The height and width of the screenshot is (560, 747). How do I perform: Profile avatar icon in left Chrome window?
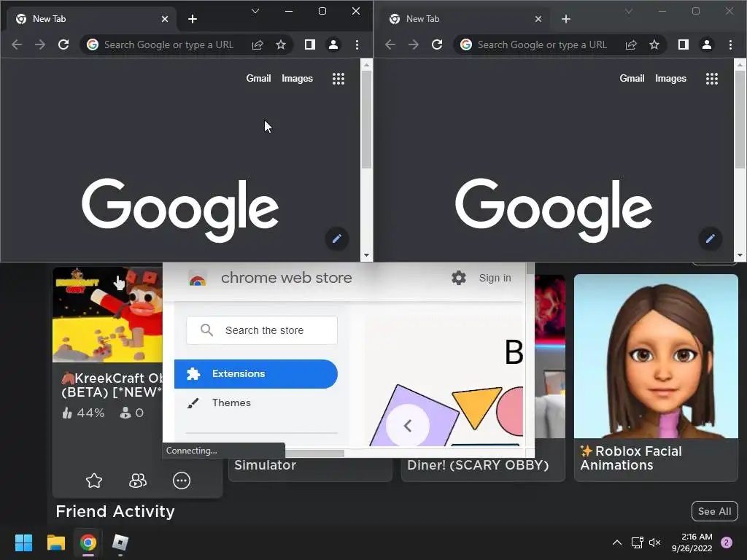point(333,44)
